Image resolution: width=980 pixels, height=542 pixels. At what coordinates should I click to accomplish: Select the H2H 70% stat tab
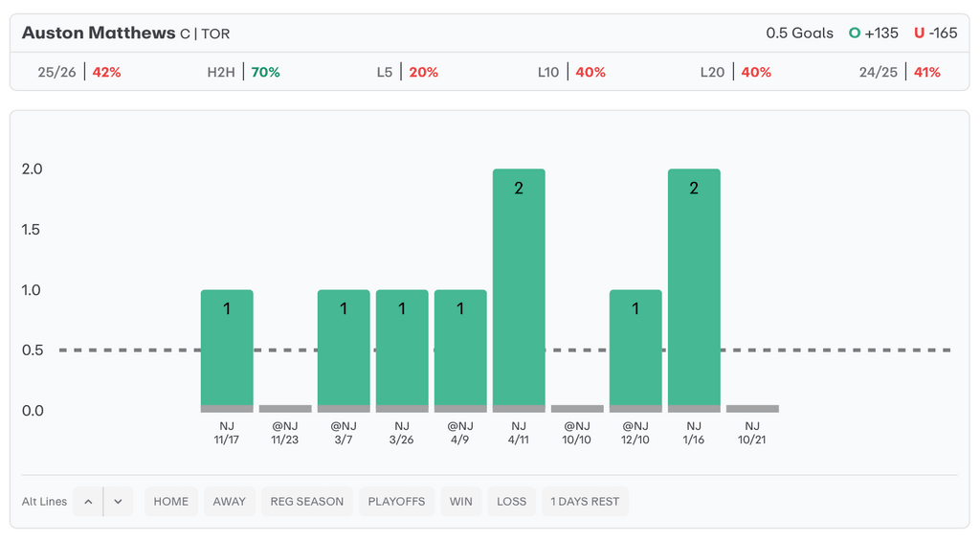[244, 72]
